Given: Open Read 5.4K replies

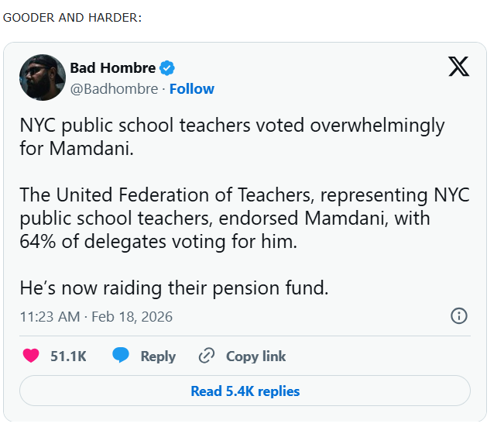Looking at the screenshot, I should tap(245, 391).
